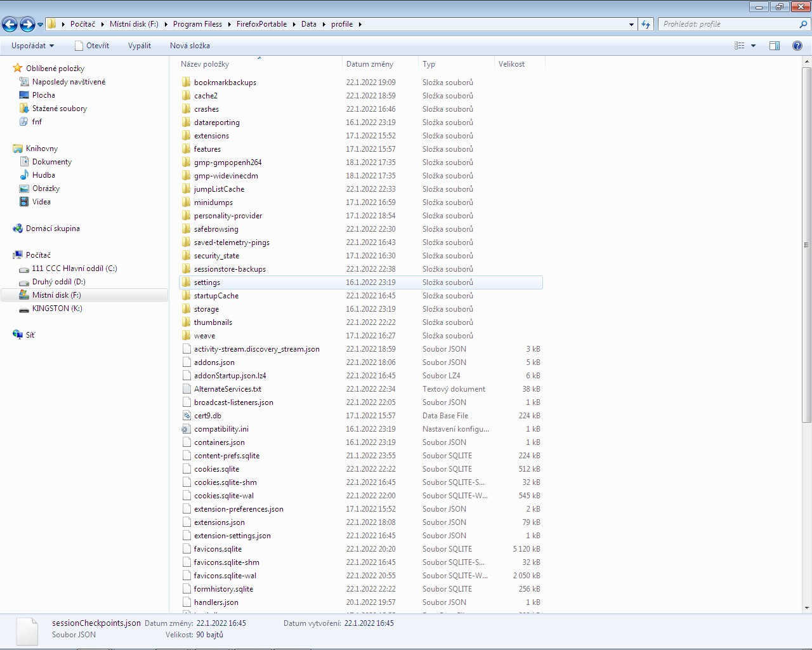Open the view options dropdown arrow
This screenshot has height=650, width=812.
[754, 46]
